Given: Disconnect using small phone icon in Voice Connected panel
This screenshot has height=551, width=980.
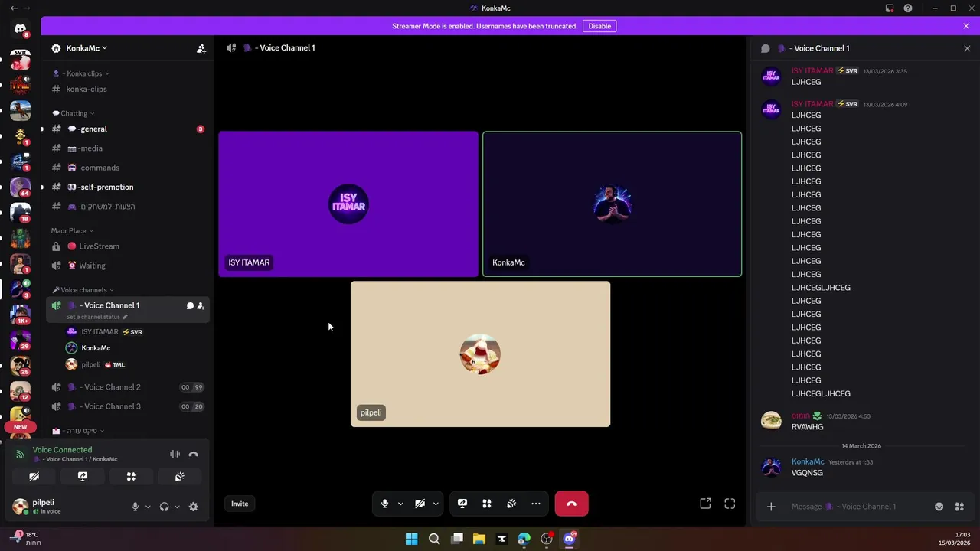Looking at the screenshot, I should coord(194,454).
